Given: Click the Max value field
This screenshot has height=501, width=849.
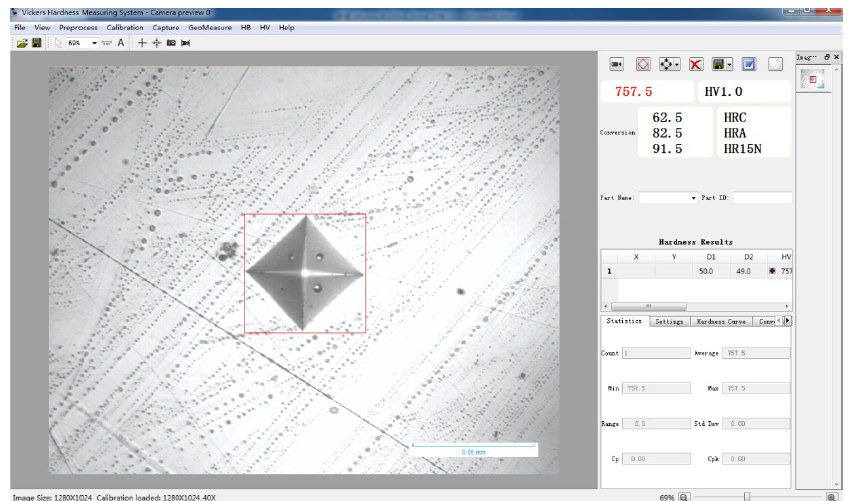Looking at the screenshot, I should (x=756, y=388).
